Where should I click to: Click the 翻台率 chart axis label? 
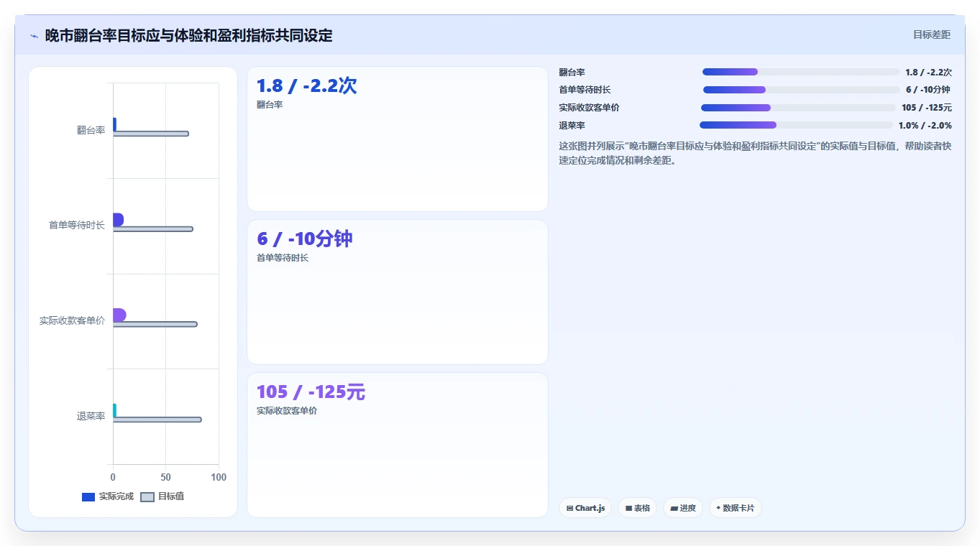(x=91, y=130)
